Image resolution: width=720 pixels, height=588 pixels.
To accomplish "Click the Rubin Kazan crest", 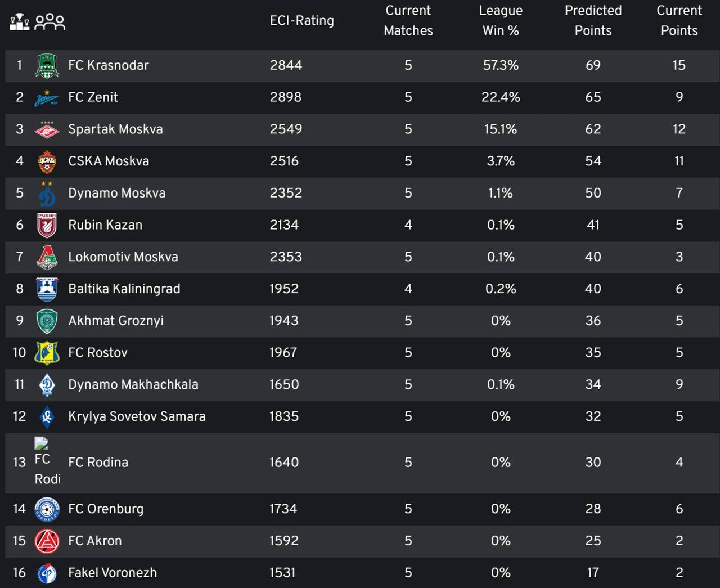I will point(47,226).
